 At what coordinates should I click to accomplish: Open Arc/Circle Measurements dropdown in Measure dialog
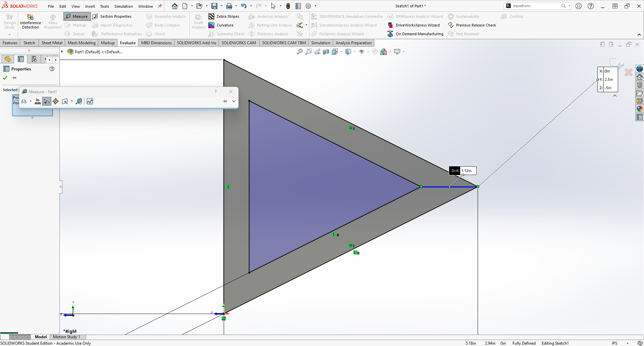[x=31, y=101]
